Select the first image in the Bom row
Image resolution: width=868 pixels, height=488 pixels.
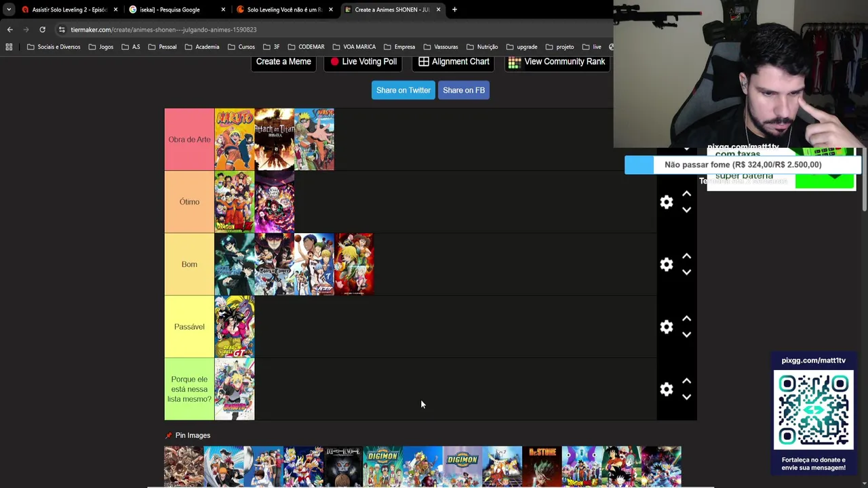(x=235, y=264)
